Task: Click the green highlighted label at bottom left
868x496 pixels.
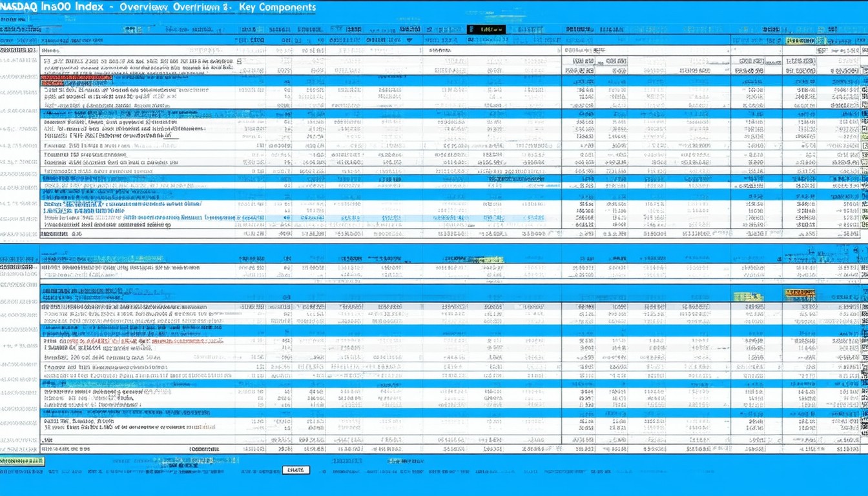Action: [x=22, y=461]
